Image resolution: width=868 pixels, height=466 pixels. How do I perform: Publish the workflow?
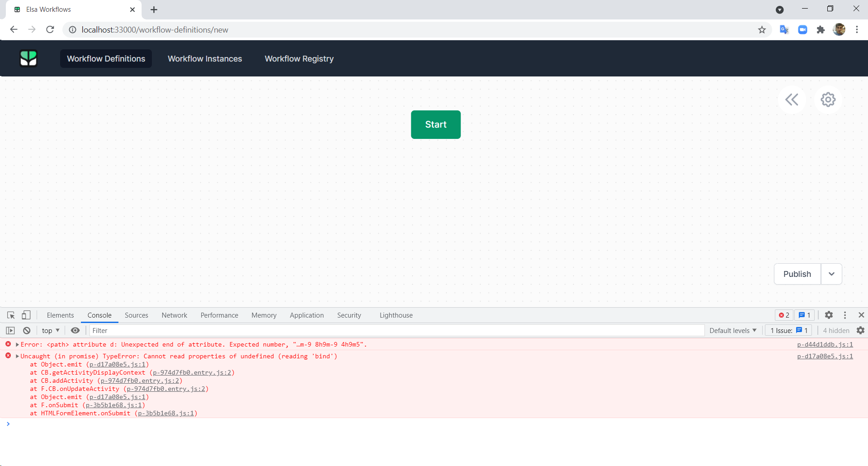point(797,274)
